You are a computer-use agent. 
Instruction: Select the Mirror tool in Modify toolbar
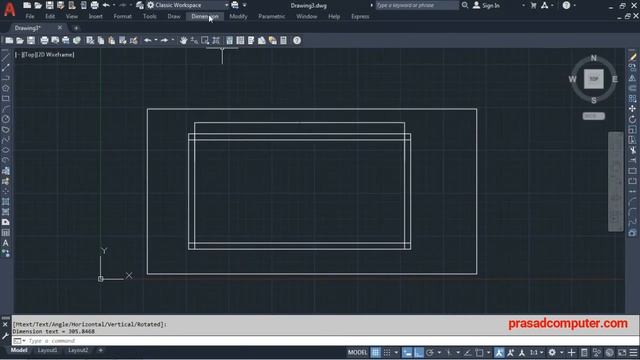coord(632,78)
